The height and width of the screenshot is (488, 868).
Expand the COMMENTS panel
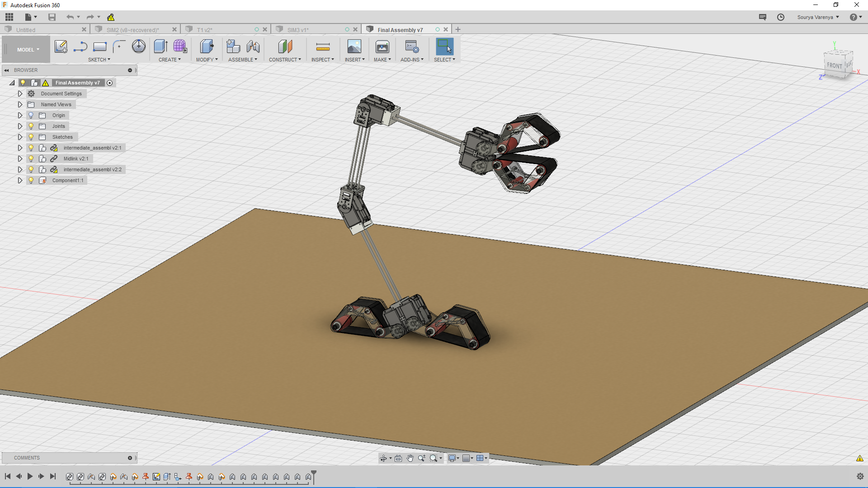coord(130,458)
